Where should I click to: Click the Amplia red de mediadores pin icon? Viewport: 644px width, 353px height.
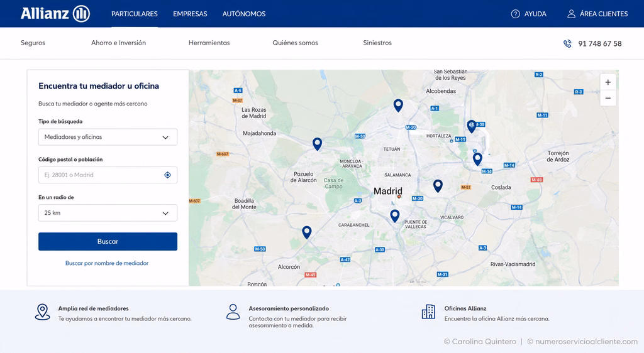pos(42,312)
